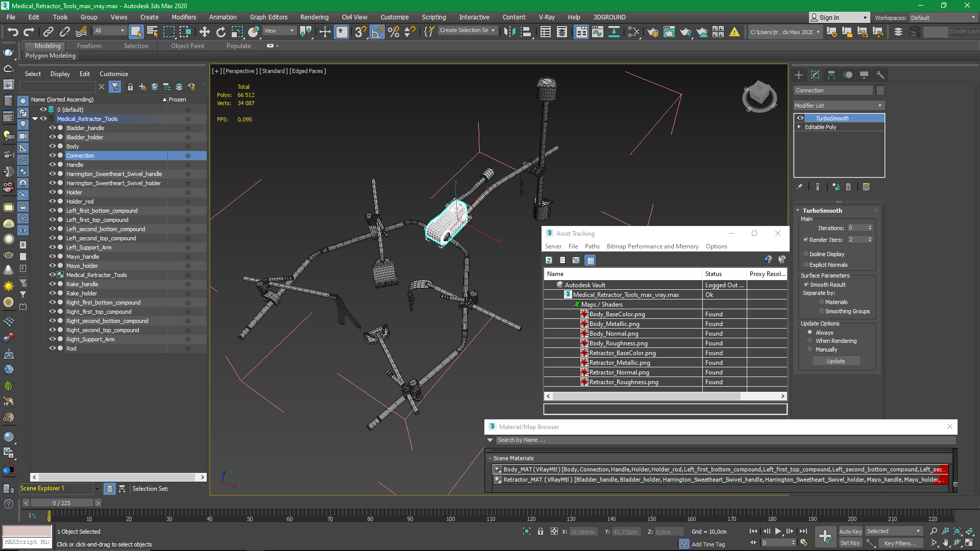The image size is (980, 551).
Task: Open the Rendered Frame Window icon
Action: pyautogui.click(x=669, y=32)
